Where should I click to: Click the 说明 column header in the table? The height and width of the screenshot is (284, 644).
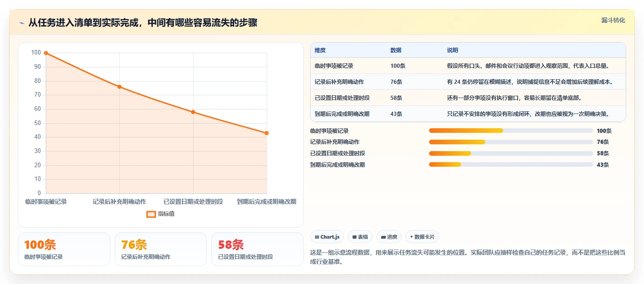tap(453, 50)
